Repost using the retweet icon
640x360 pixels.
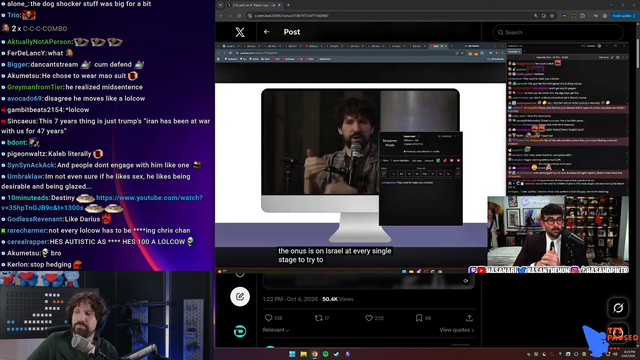point(319,318)
